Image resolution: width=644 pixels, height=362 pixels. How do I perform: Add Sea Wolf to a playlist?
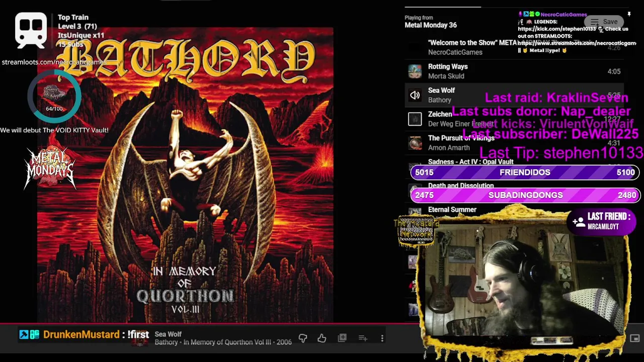363,338
